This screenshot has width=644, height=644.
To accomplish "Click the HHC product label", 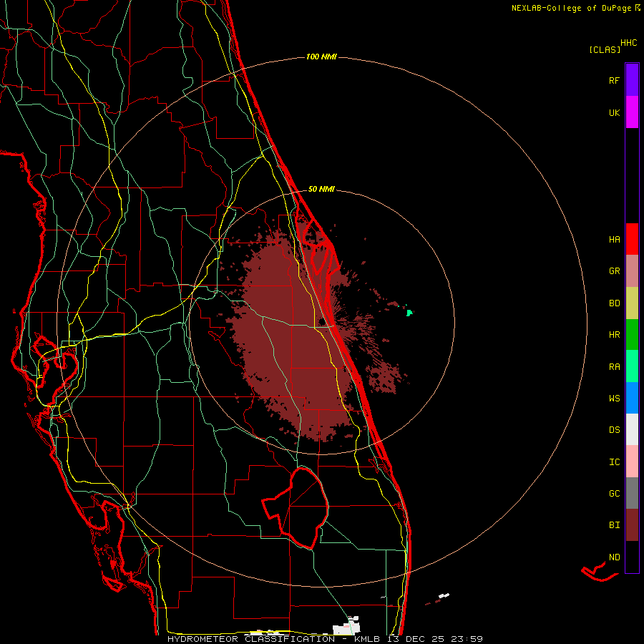I will pos(629,43).
